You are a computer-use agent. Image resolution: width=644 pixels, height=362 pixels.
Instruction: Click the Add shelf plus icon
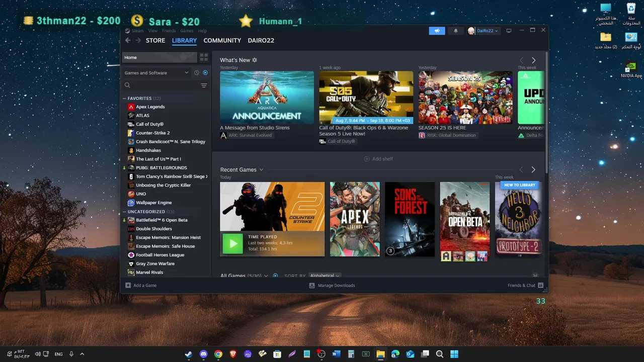click(x=367, y=159)
